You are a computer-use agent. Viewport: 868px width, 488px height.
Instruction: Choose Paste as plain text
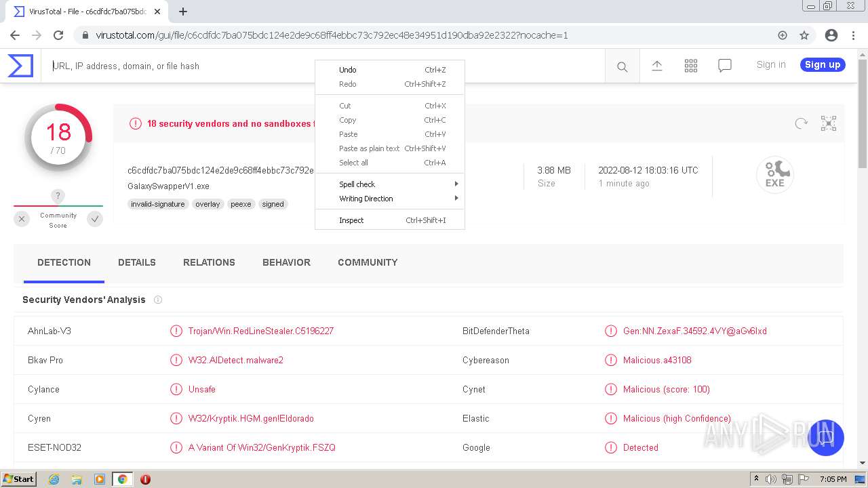pos(390,148)
